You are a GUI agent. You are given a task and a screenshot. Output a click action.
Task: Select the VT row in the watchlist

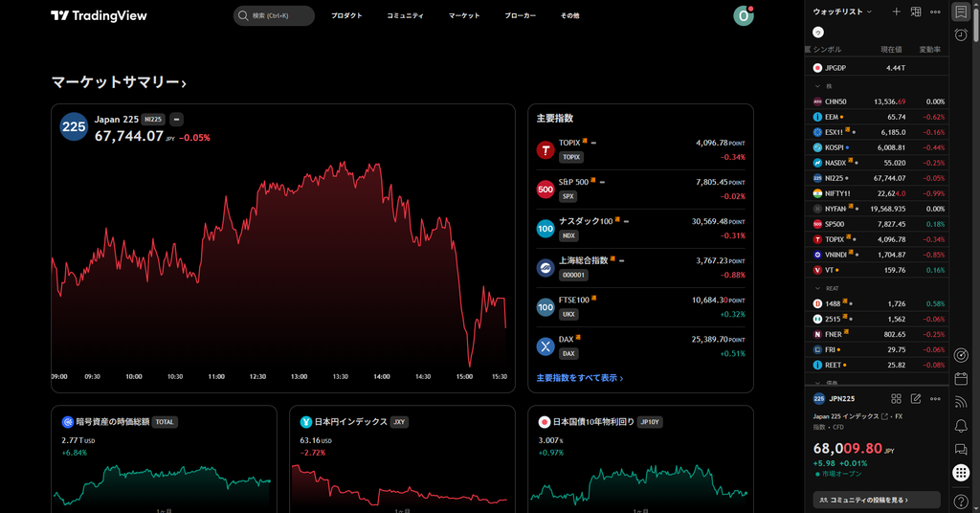(877, 270)
